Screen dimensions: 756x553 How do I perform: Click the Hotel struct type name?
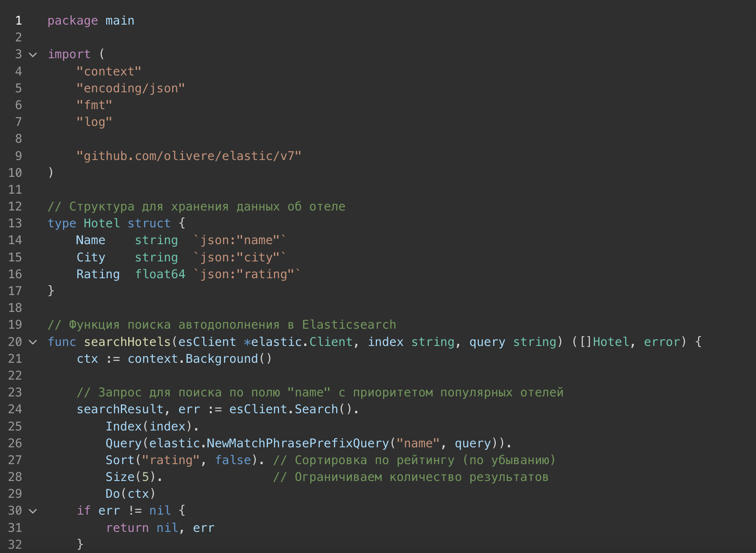pos(101,223)
